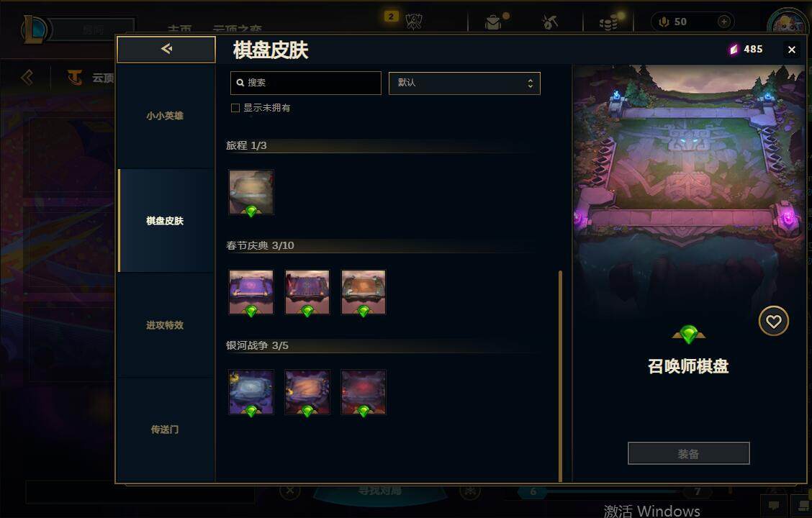Select the board thumbnail under 旅程
Image resolution: width=812 pixels, height=518 pixels.
251,193
